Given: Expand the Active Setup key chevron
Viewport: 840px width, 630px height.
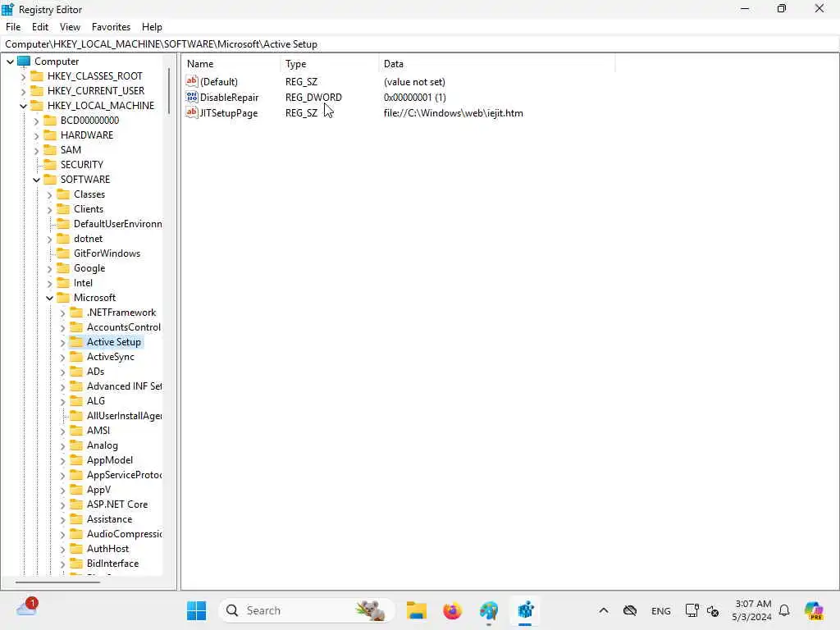Looking at the screenshot, I should 62,342.
